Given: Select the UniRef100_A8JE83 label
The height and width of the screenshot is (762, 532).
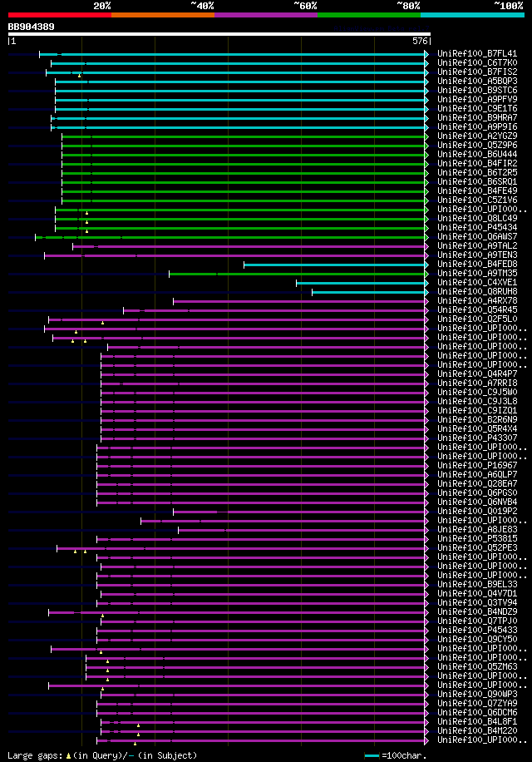Looking at the screenshot, I should click(477, 529).
